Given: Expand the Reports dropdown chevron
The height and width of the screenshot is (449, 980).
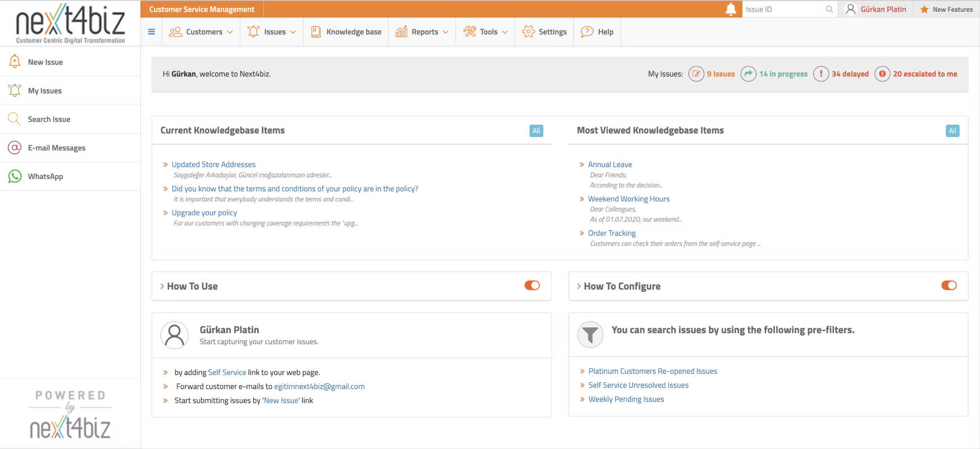Looking at the screenshot, I should [x=445, y=32].
